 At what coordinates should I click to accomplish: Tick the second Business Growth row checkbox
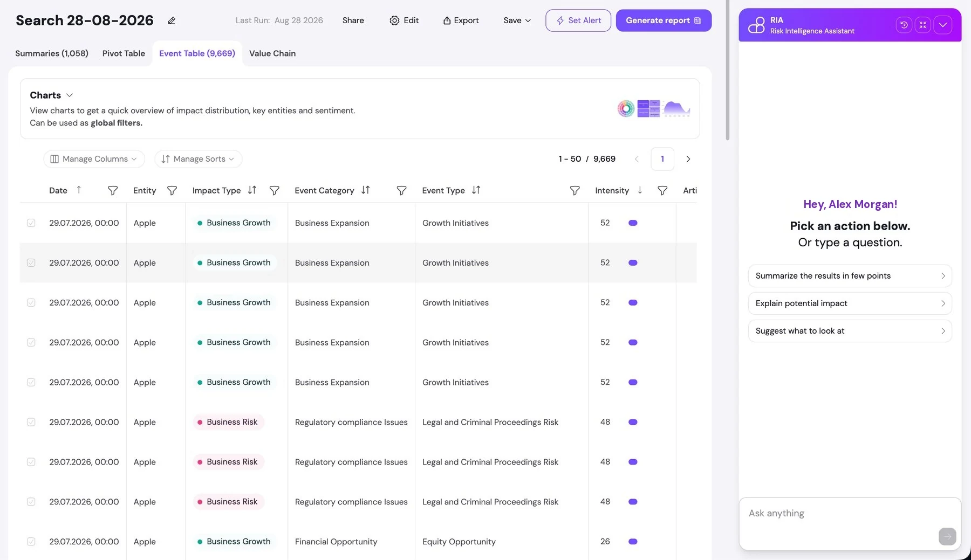pyautogui.click(x=31, y=262)
